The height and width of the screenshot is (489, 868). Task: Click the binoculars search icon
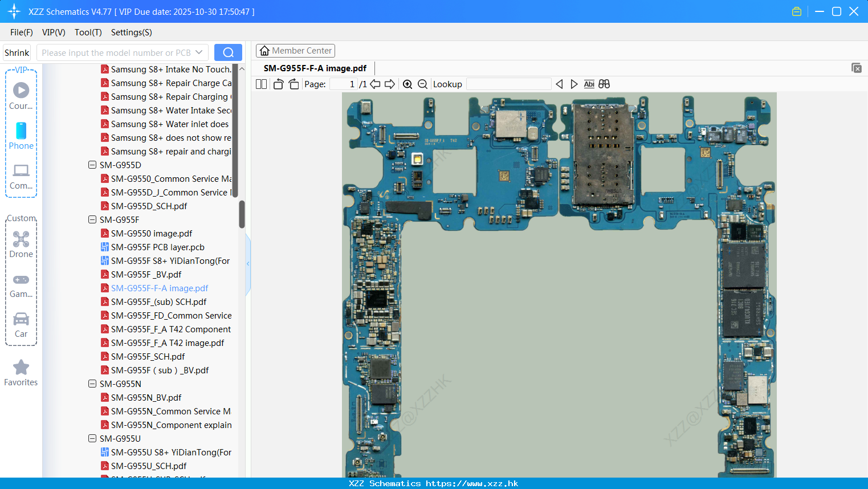604,84
